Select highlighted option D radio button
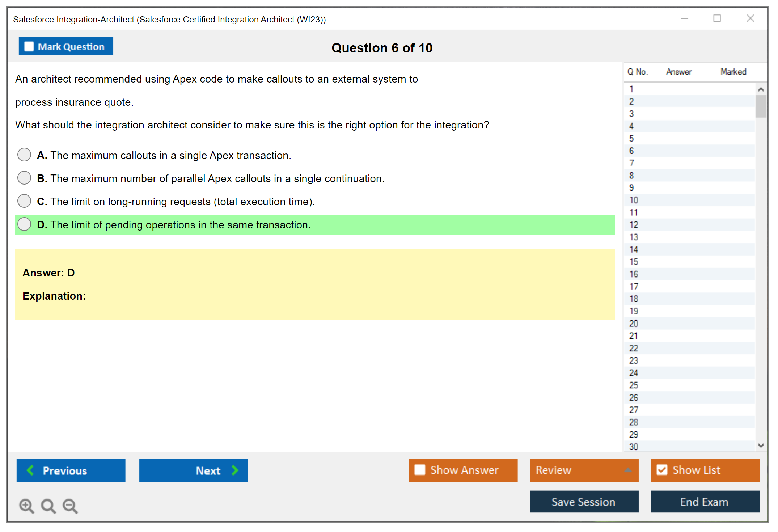778x532 pixels. click(24, 224)
